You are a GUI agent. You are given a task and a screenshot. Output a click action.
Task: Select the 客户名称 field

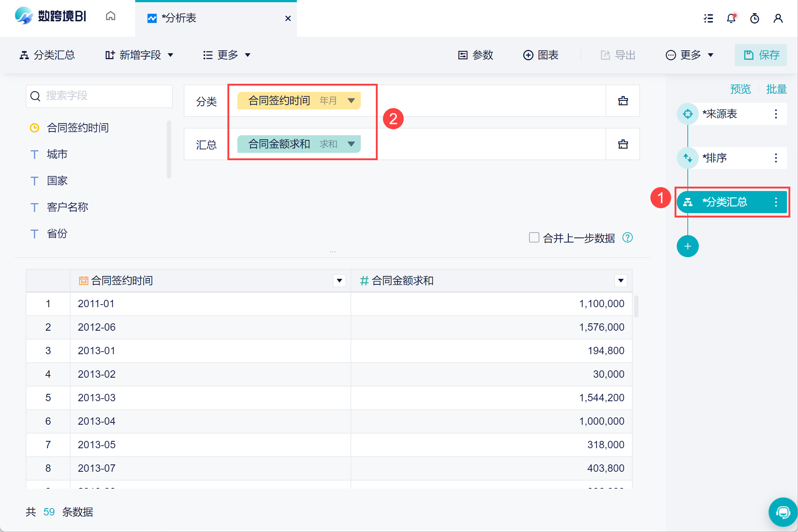coord(68,207)
